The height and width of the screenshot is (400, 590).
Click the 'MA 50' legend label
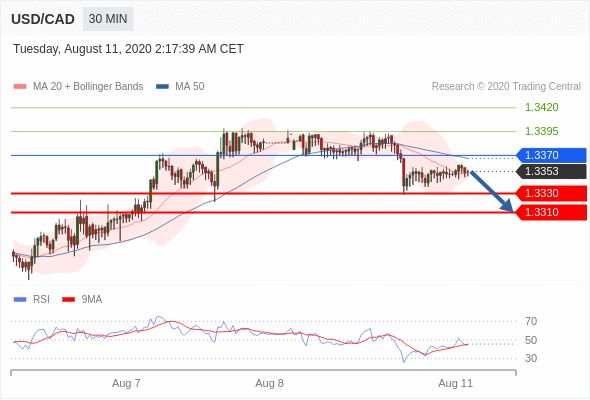pos(190,87)
